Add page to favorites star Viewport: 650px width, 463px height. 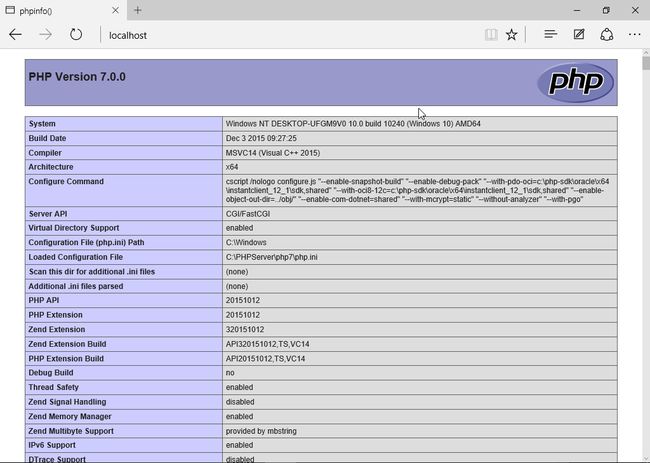[x=512, y=35]
